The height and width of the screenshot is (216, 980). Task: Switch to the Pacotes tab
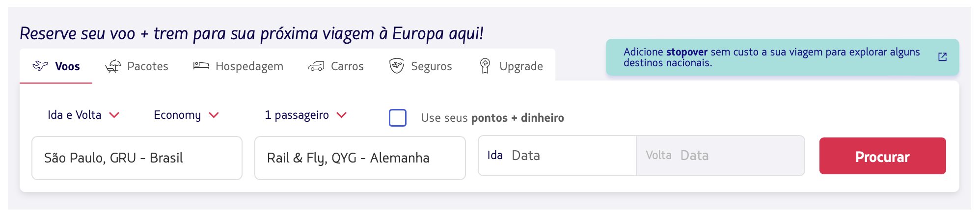(x=136, y=66)
